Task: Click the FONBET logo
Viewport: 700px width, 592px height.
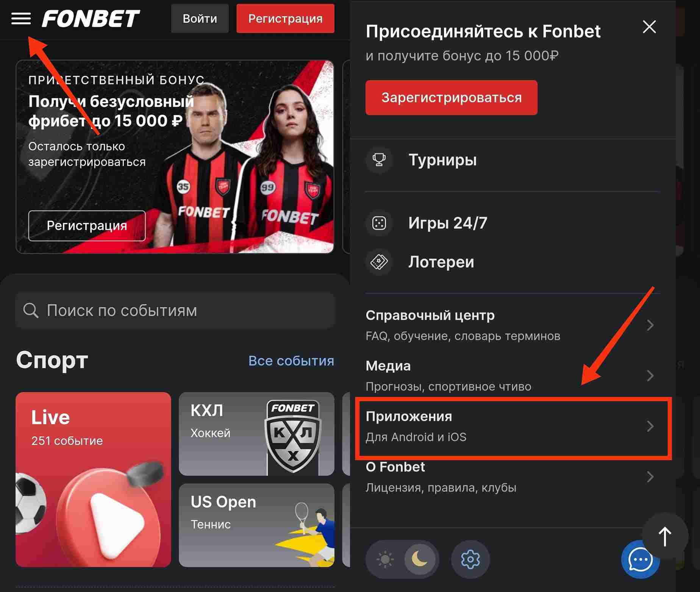Action: point(91,19)
